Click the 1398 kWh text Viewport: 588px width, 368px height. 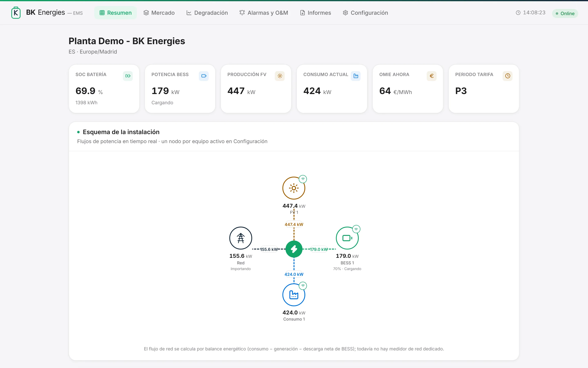click(x=87, y=103)
